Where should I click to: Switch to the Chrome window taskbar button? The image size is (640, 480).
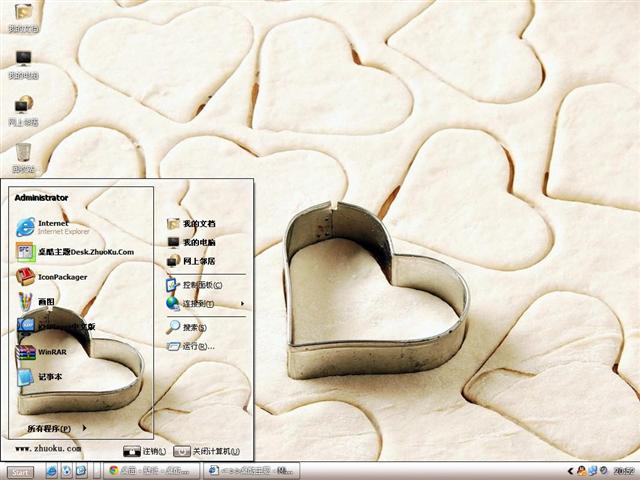(151, 471)
